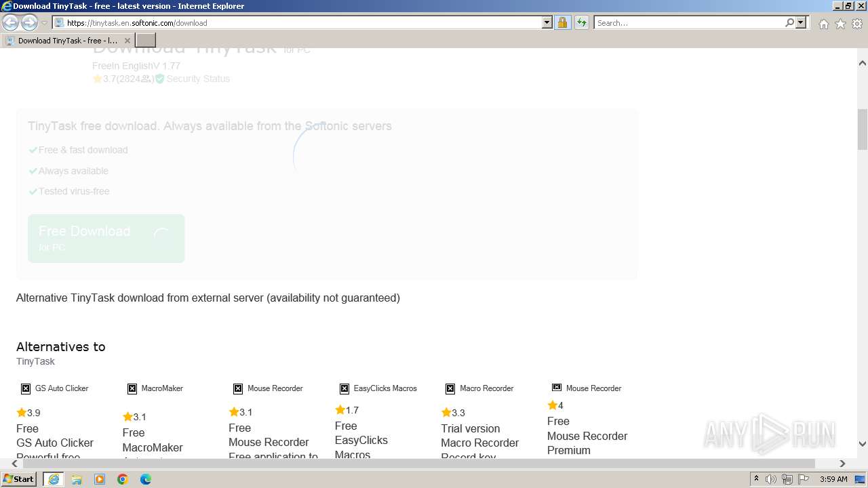Open MacroMaker alternative link
The width and height of the screenshot is (868, 488).
(153, 447)
